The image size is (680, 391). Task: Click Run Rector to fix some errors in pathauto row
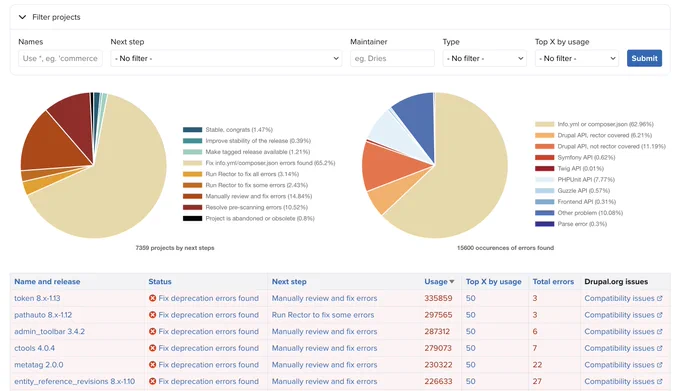[x=323, y=315]
